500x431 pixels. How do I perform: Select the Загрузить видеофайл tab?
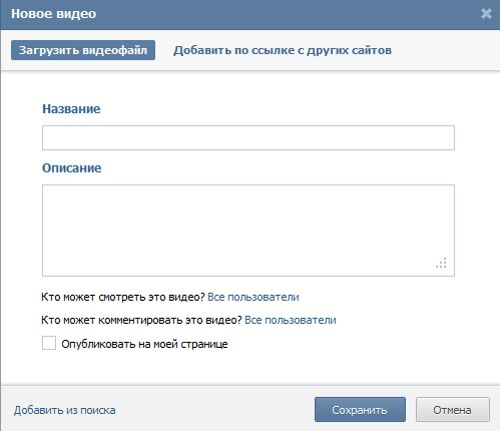point(83,50)
